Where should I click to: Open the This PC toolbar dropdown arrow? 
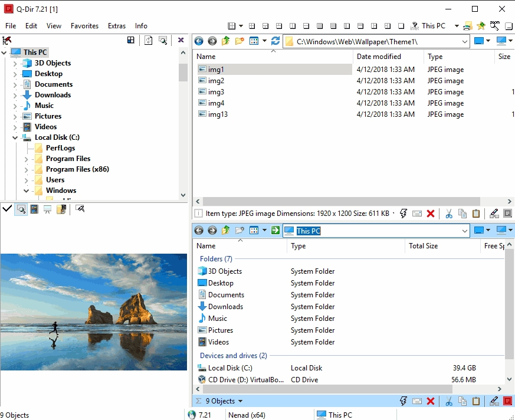tap(457, 26)
